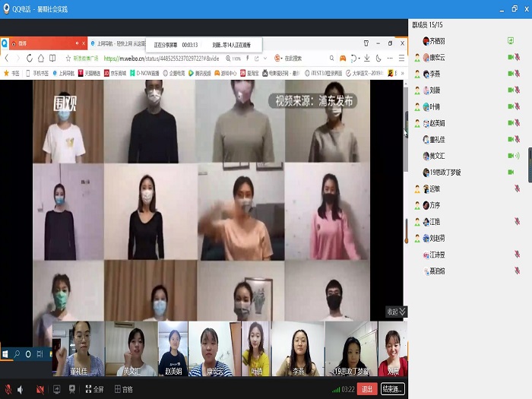
Task: Switch to fullscreen with 全屏 button
Action: point(95,389)
